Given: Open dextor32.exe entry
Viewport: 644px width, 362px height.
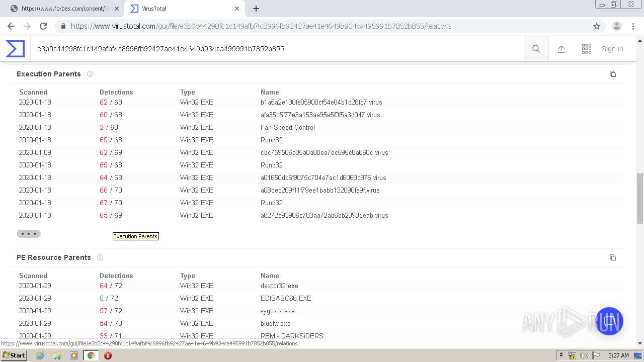Looking at the screenshot, I should point(279,286).
